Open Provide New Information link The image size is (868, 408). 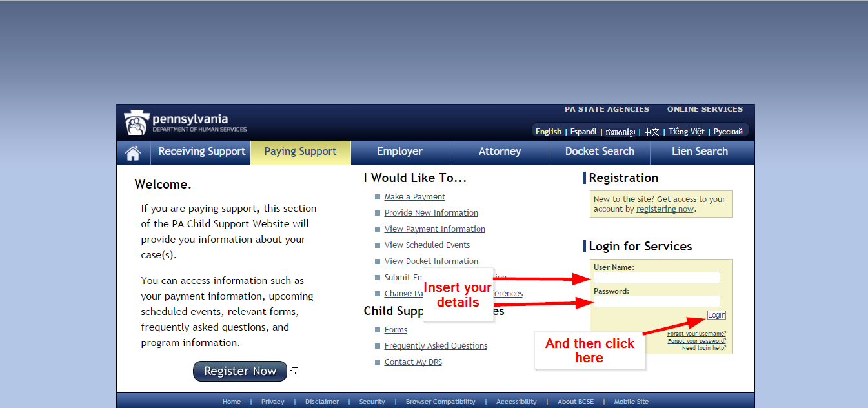coord(431,213)
